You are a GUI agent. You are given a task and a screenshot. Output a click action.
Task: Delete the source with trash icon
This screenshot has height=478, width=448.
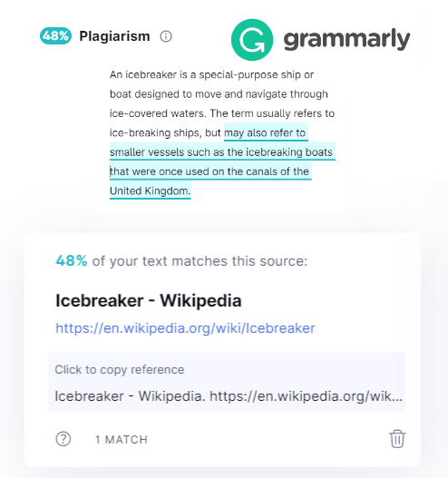[x=397, y=439]
